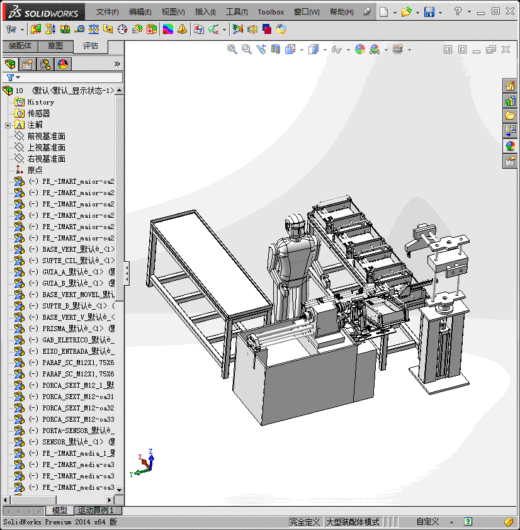
Task: Click the Zoom to Fit magnifier icon
Action: 232,49
